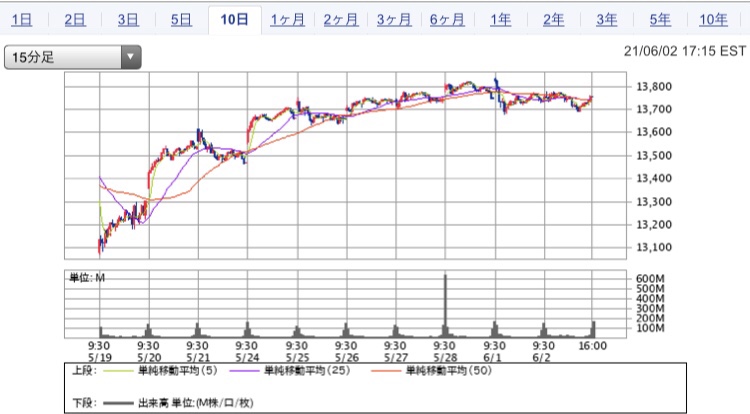Click the 13,800 price axis label
The width and height of the screenshot is (750, 414).
click(654, 87)
